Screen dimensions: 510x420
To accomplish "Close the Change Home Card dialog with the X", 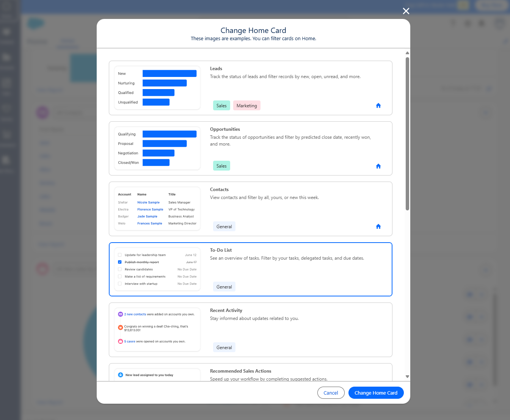I will pyautogui.click(x=406, y=11).
